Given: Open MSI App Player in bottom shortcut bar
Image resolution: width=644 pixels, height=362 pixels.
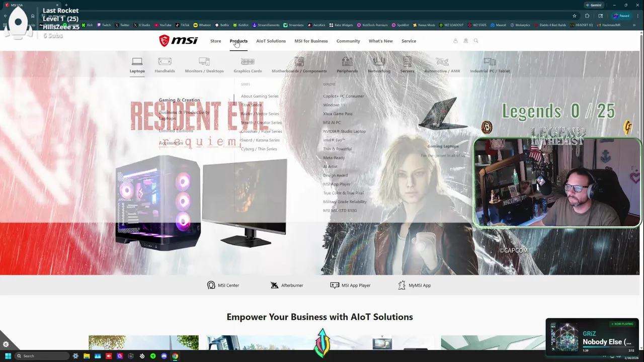Looking at the screenshot, I should (x=350, y=285).
